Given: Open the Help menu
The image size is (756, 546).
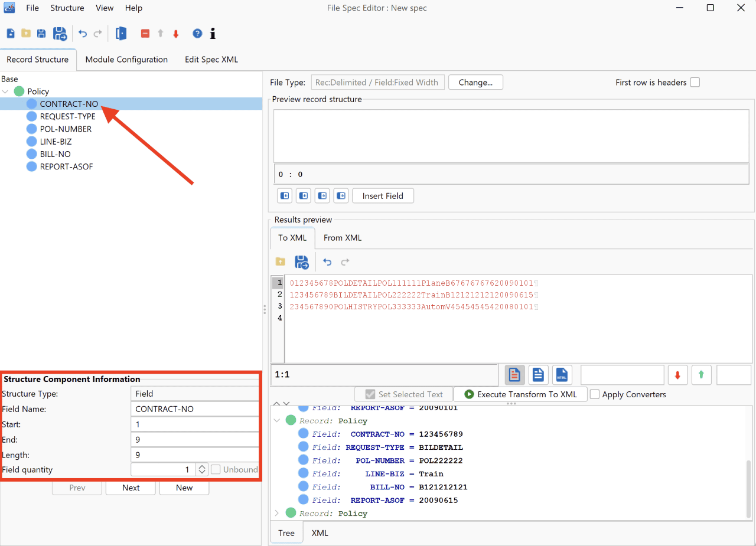Looking at the screenshot, I should 134,8.
